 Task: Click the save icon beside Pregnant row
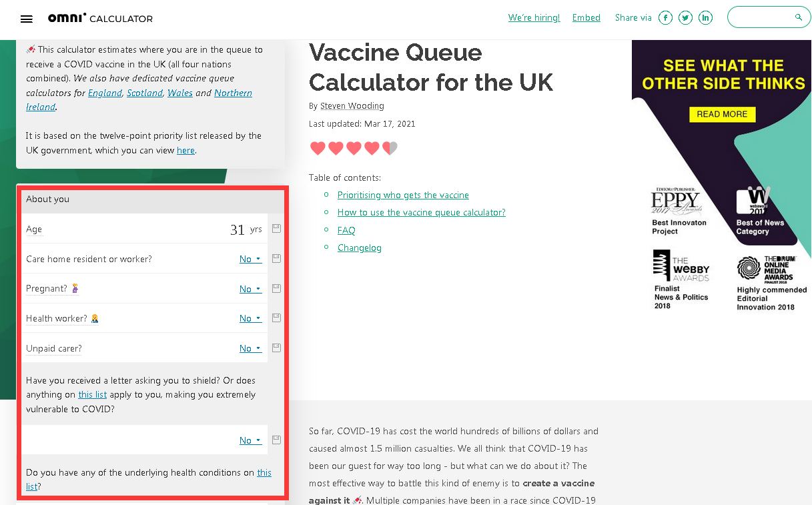coord(276,288)
